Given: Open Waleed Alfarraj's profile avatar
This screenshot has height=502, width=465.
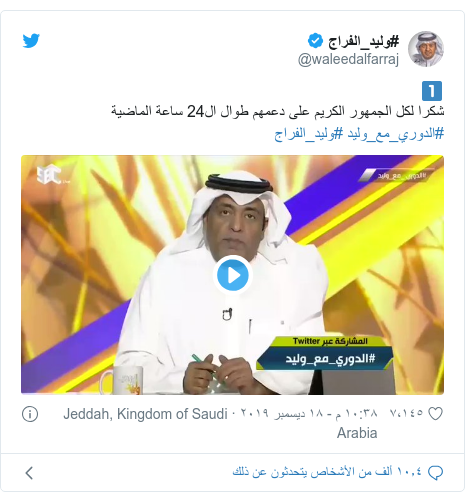Looking at the screenshot, I should pos(426,49).
